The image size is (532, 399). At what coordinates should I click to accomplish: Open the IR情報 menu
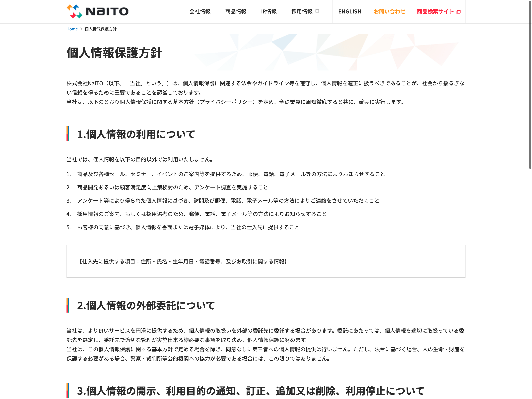coord(269,11)
